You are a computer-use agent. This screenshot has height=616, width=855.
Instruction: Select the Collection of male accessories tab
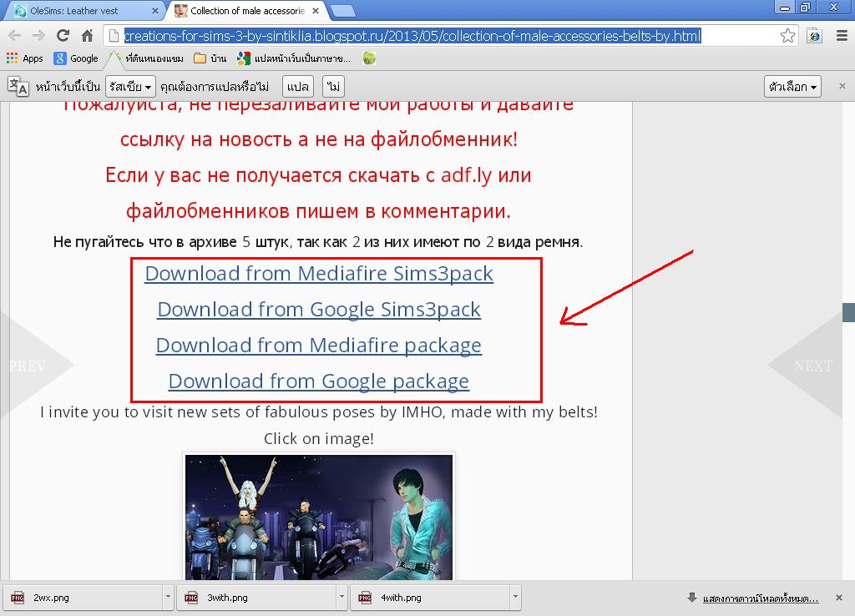tap(248, 10)
